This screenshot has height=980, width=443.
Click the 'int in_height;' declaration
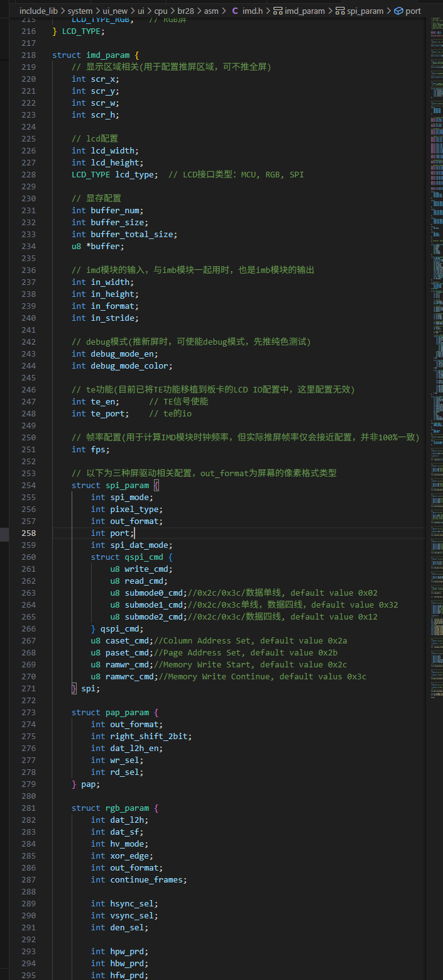105,294
